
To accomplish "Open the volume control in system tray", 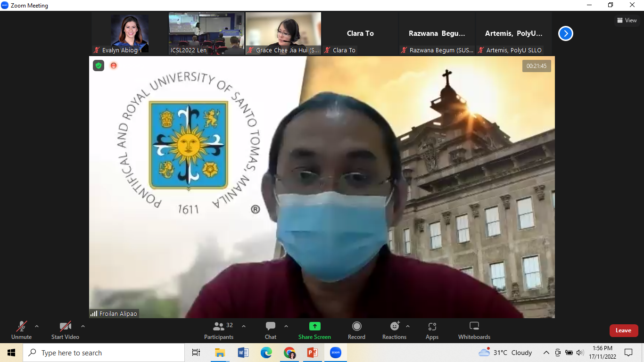I will click(580, 353).
